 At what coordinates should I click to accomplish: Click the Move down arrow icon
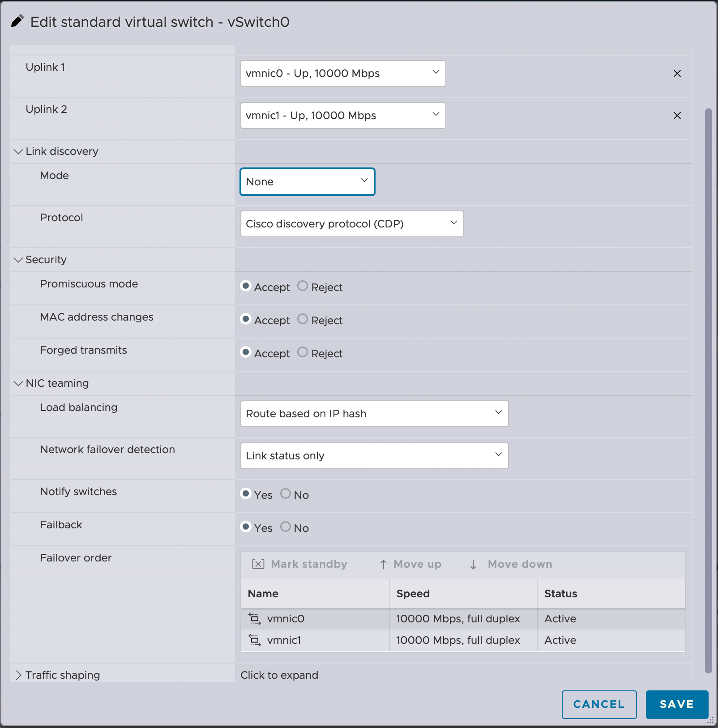coord(473,564)
